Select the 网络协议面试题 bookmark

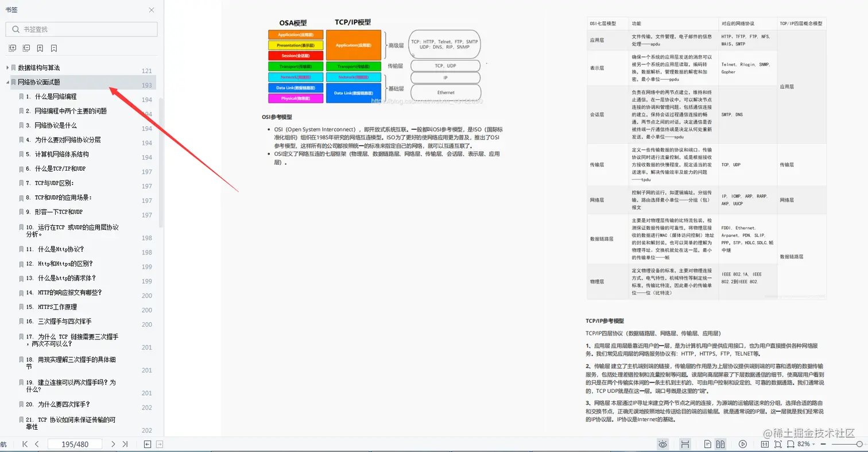pyautogui.click(x=38, y=82)
